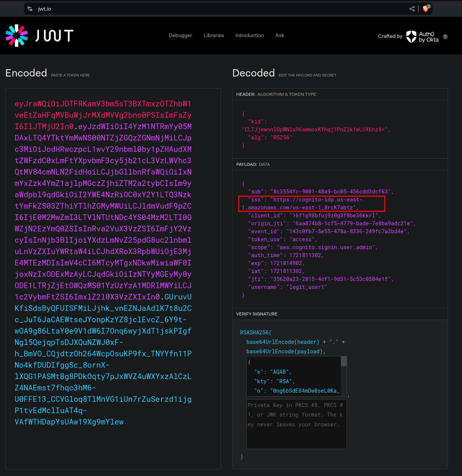Open the Introduction nav link
This screenshot has width=462, height=476.
pos(250,36)
